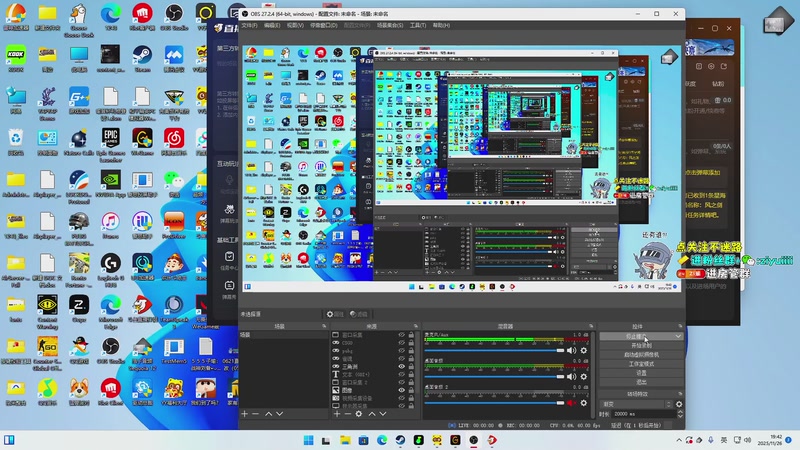Adjust the 桌面音频 2 volume slider
Screen dimensions: 800x450
click(494, 403)
